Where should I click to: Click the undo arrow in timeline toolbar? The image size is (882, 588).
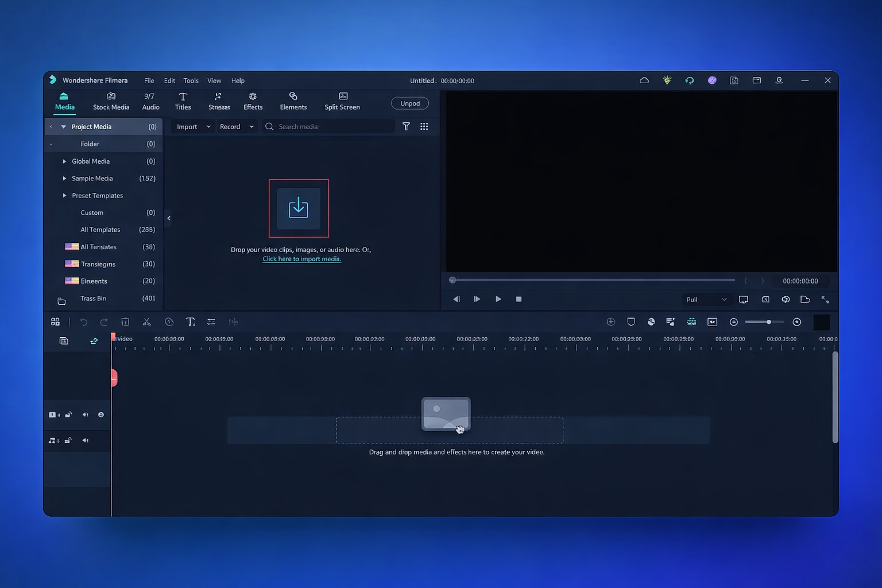coord(83,322)
